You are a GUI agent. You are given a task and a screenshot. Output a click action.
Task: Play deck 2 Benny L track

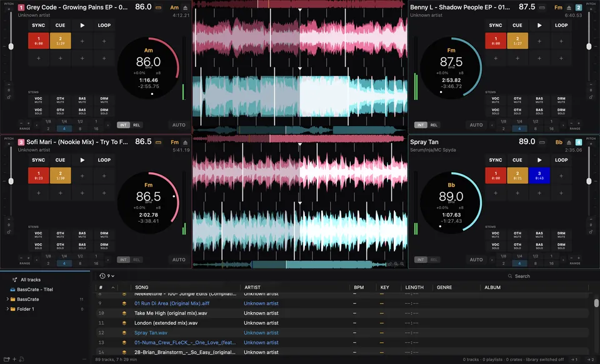click(x=539, y=25)
